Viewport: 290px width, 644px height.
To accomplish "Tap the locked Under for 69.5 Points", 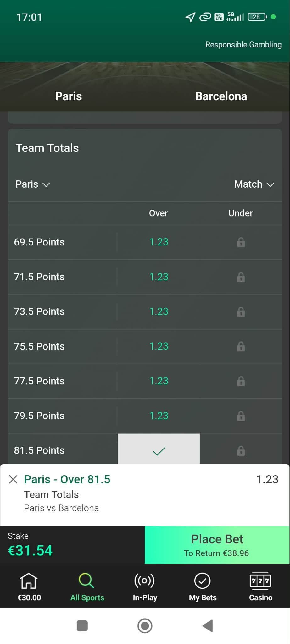I will pos(241,242).
